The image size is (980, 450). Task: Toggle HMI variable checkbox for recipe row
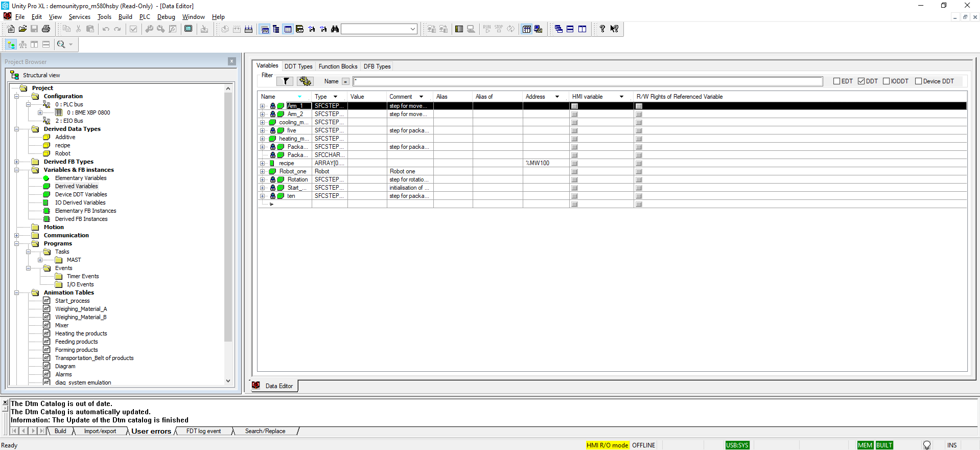coord(574,163)
